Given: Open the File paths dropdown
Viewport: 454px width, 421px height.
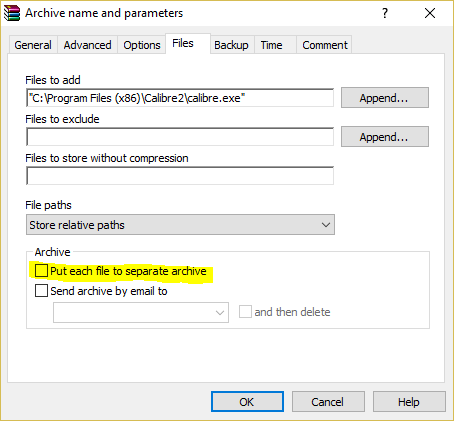Looking at the screenshot, I should (180, 225).
